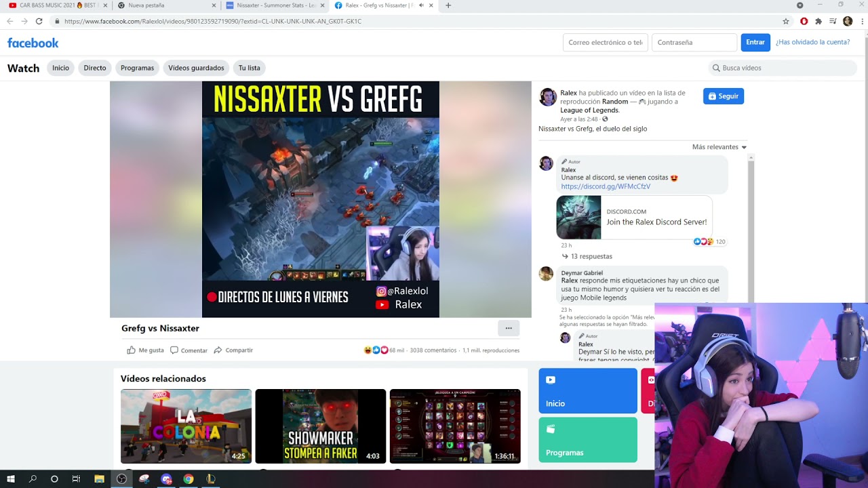Expand the 13 respuestas replies

587,256
